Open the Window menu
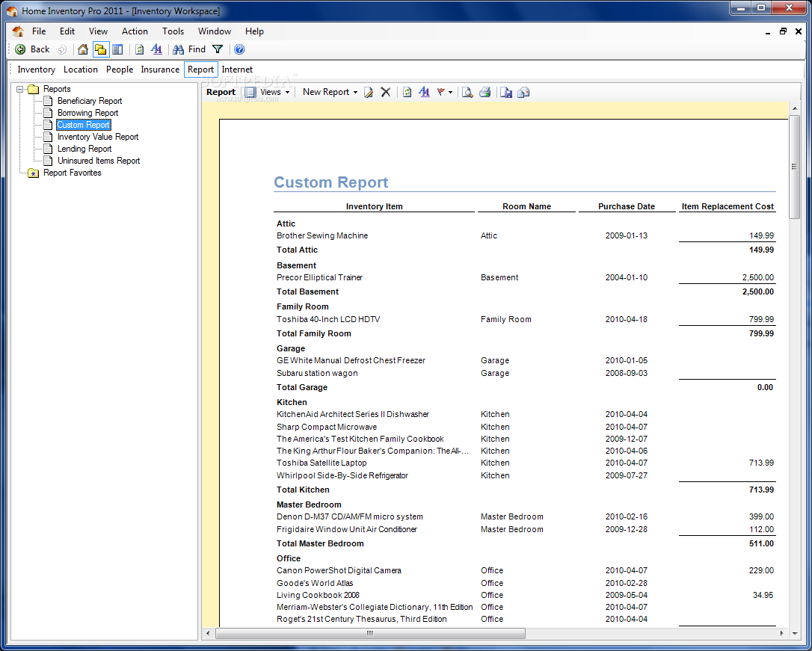812x651 pixels. click(x=215, y=31)
